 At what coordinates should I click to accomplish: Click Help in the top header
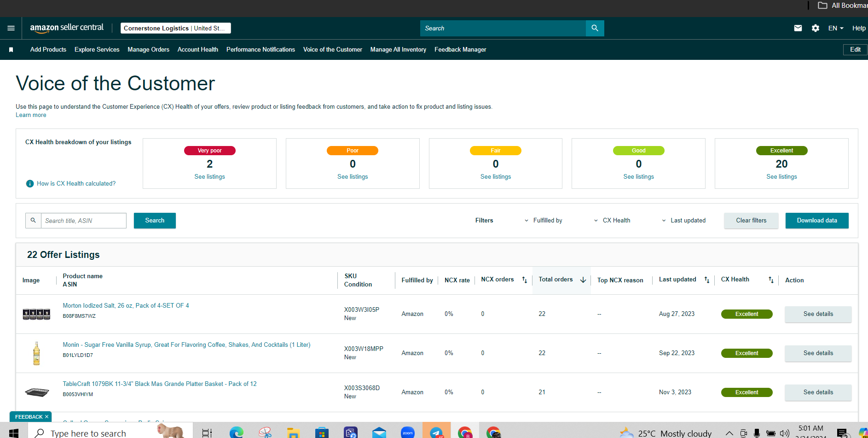(859, 28)
